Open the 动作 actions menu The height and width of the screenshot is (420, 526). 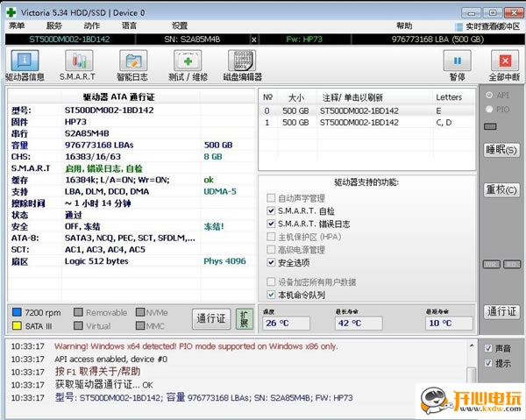click(91, 25)
